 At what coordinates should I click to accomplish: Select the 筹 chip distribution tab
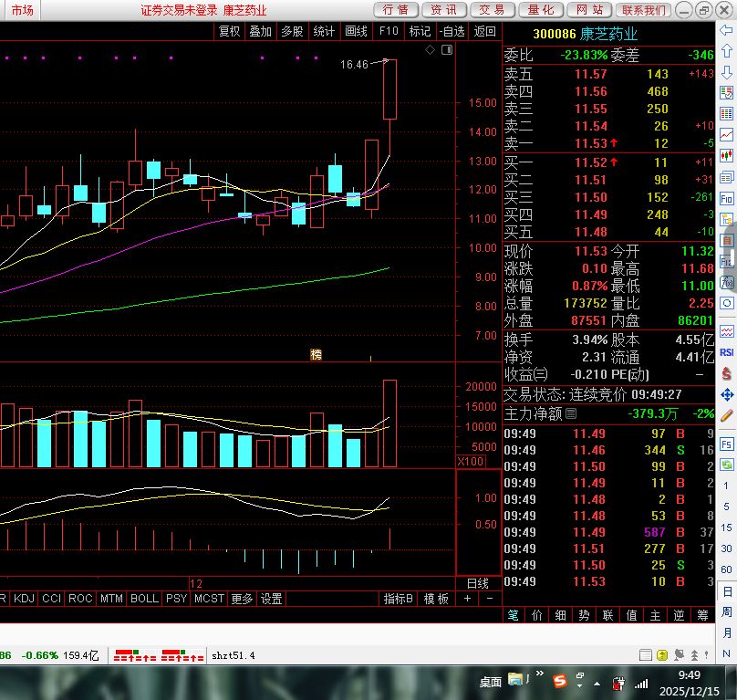(x=702, y=615)
